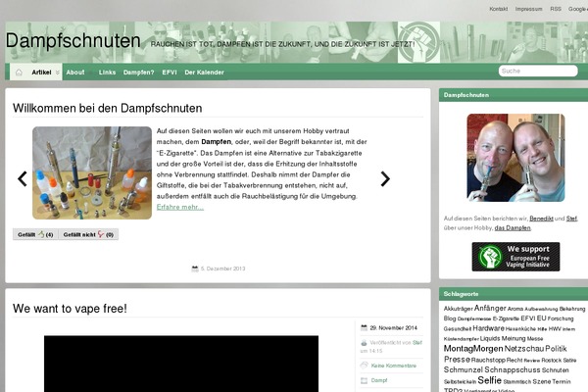Open the Impressum link
The image size is (588, 392).
click(x=528, y=9)
